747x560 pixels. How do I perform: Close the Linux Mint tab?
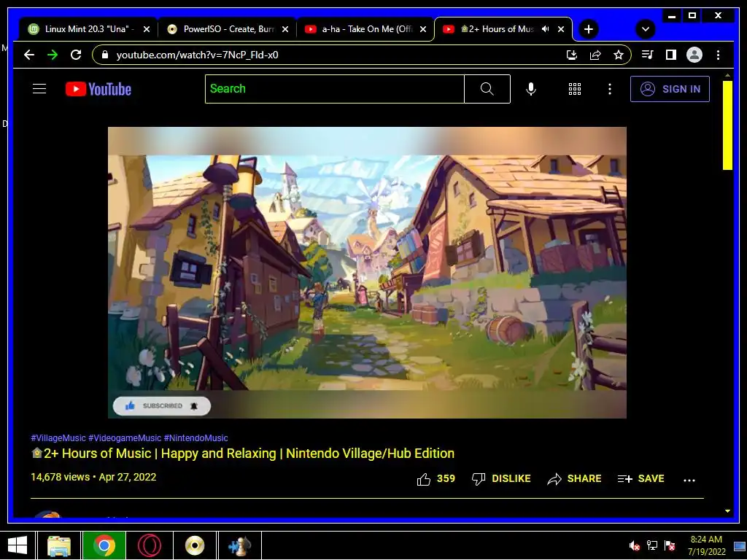pos(147,29)
